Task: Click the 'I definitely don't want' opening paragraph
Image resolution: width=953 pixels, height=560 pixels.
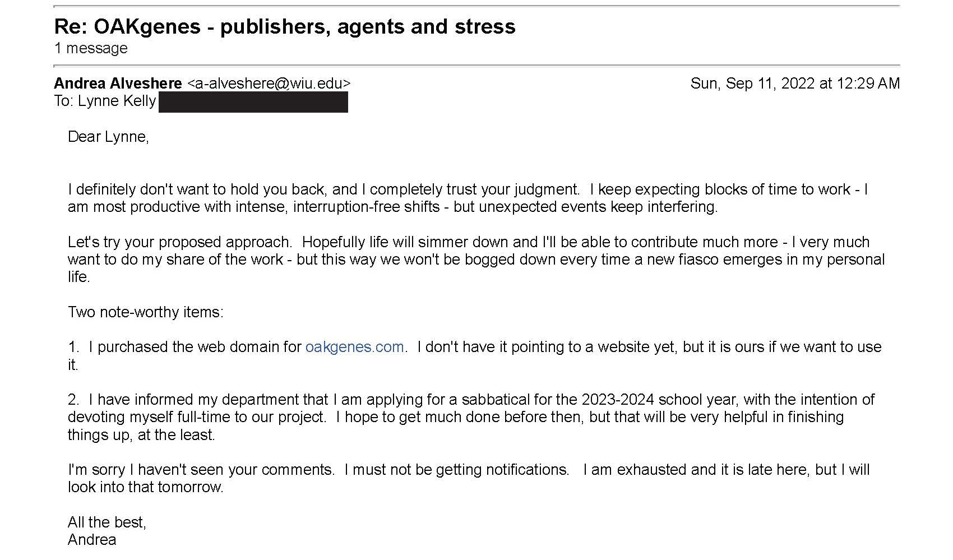Action: coord(468,198)
